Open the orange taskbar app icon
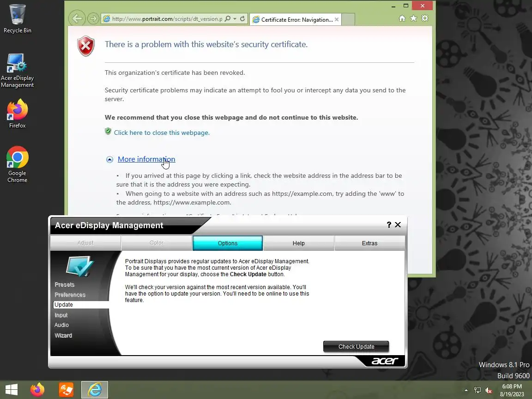Screen dimensions: 532x399 click(x=66, y=389)
